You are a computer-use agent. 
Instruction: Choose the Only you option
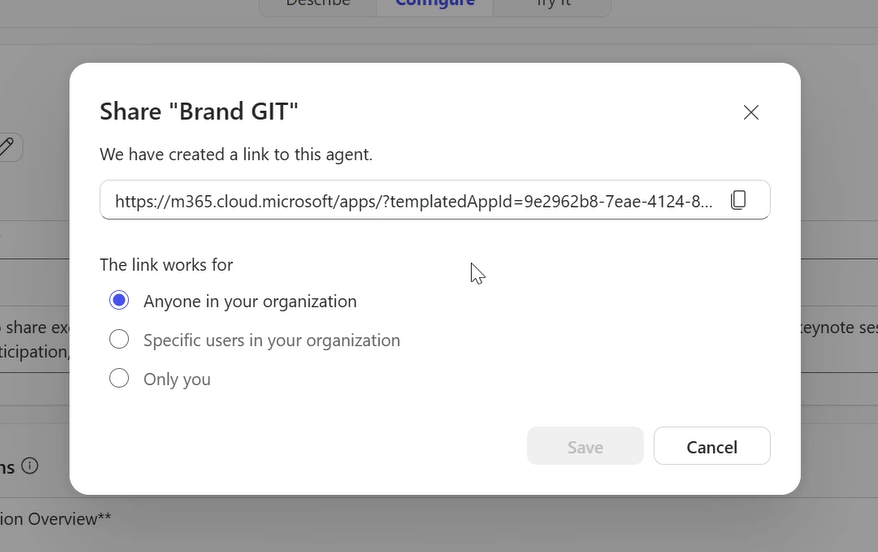tap(119, 378)
